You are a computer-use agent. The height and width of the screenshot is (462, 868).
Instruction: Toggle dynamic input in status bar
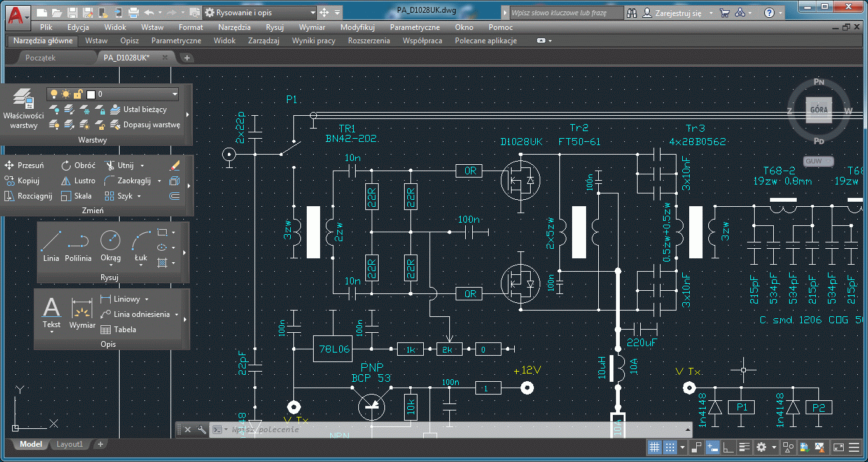pos(713,447)
